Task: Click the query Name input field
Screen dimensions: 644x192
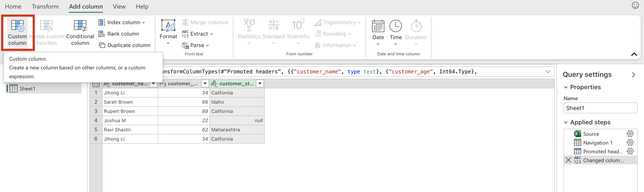Action: (x=600, y=108)
